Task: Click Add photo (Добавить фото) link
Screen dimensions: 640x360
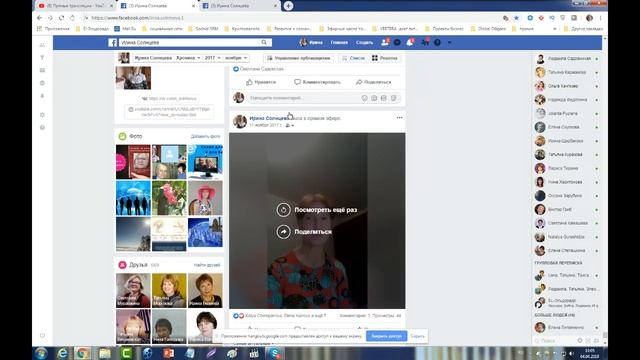Action: (x=205, y=136)
